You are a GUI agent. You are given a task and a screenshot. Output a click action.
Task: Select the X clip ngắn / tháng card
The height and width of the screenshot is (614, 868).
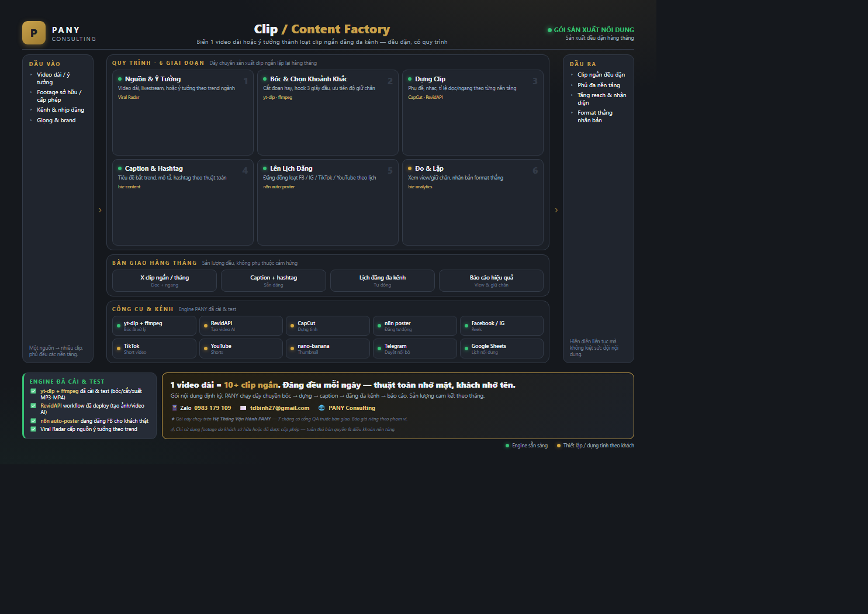164,281
